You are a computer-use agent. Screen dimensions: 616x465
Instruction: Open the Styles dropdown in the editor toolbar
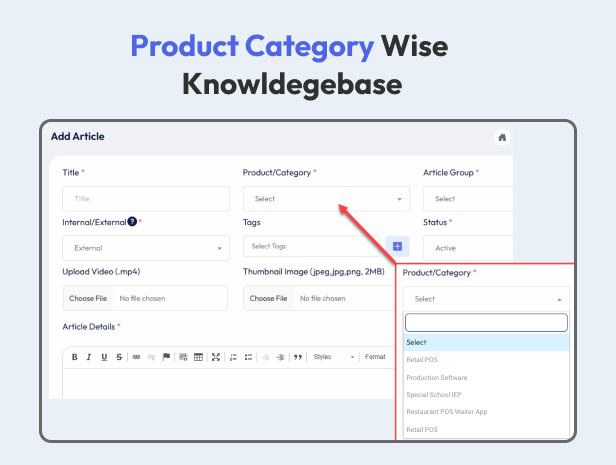333,357
